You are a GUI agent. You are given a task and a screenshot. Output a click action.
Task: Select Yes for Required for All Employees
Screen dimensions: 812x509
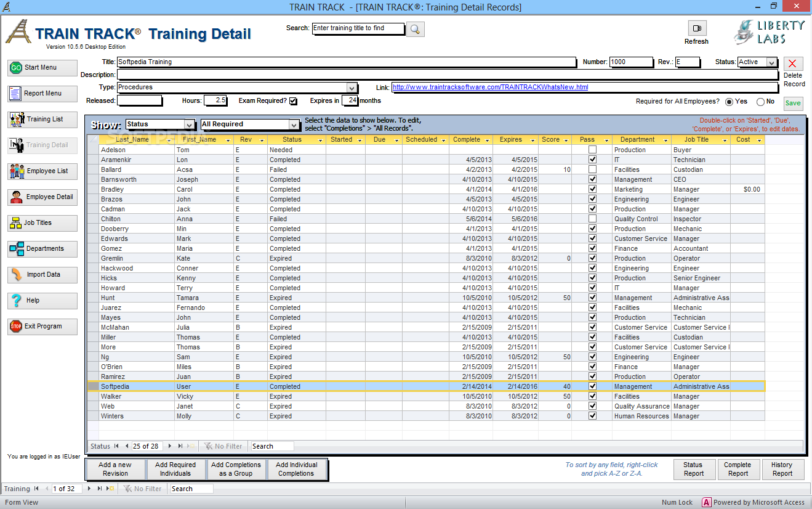(x=729, y=102)
